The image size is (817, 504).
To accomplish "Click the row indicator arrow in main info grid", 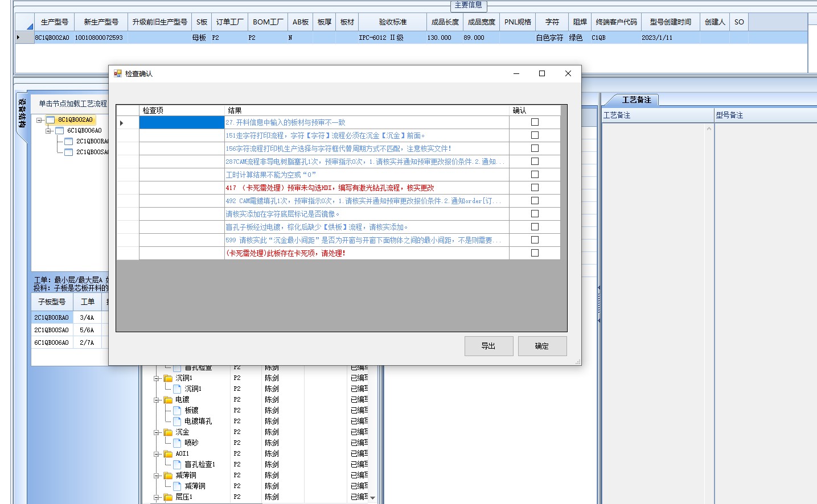I will click(18, 38).
